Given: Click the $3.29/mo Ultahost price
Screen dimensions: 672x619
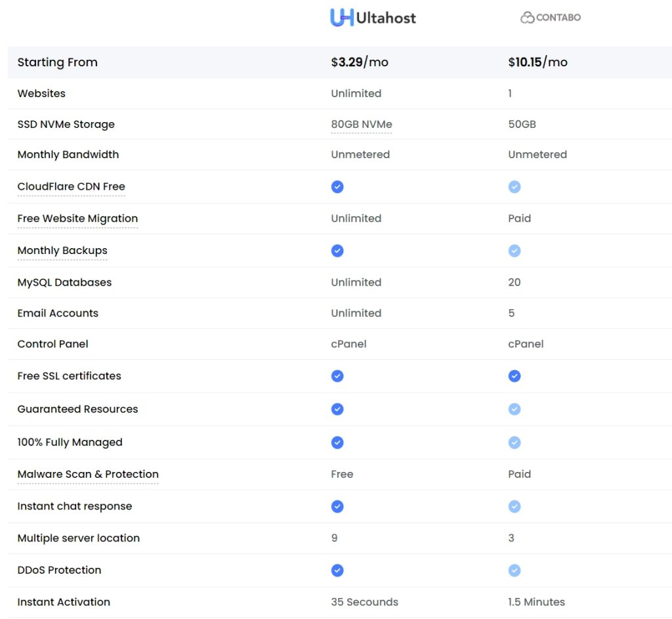Looking at the screenshot, I should click(x=360, y=62).
